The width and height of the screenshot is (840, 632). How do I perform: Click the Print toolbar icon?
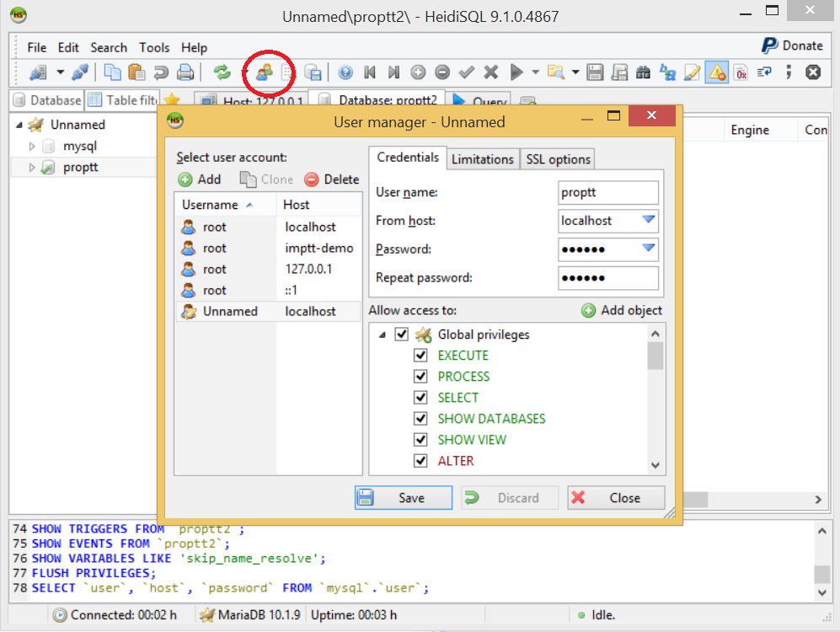pos(185,72)
